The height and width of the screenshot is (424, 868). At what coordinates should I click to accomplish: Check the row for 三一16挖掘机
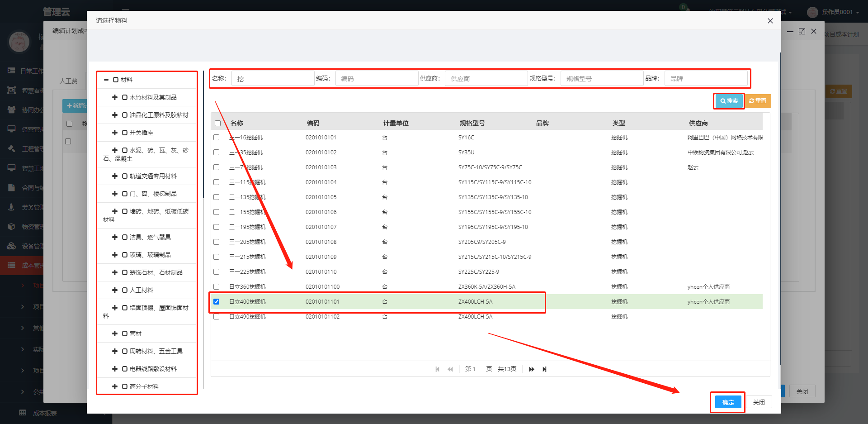[216, 138]
